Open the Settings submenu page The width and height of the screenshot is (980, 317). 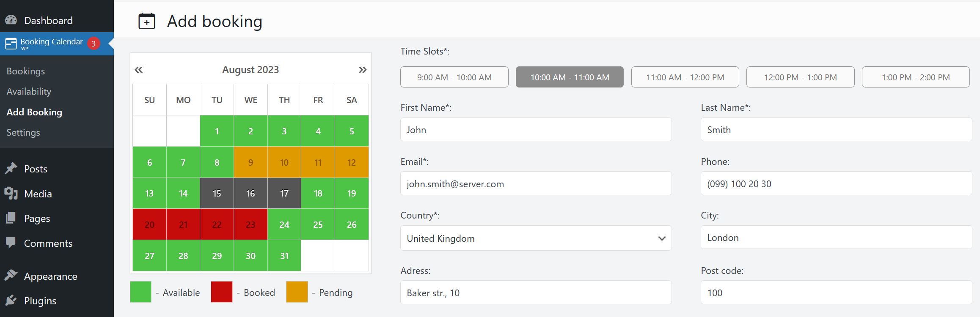23,132
